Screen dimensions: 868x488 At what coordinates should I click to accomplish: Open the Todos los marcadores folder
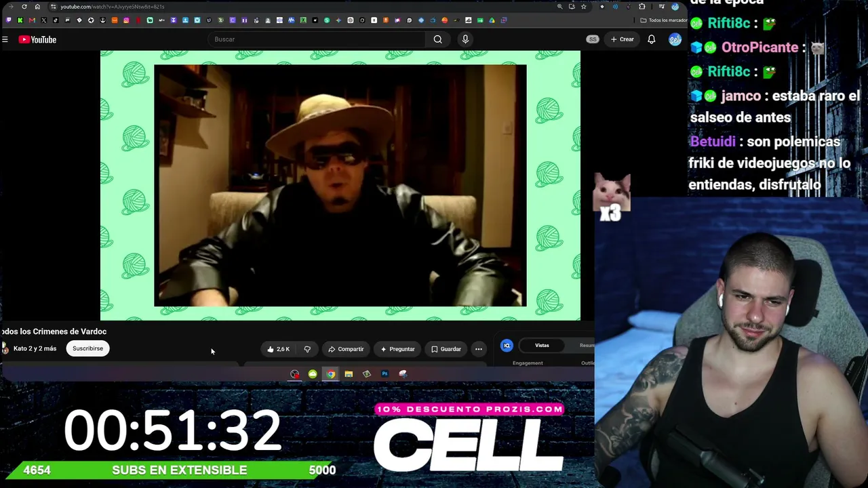click(x=664, y=20)
